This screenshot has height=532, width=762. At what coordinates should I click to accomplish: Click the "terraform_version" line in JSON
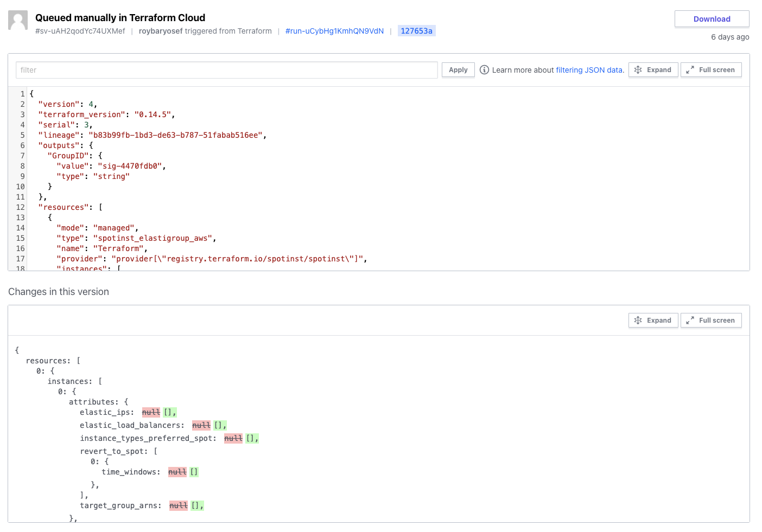coord(106,114)
